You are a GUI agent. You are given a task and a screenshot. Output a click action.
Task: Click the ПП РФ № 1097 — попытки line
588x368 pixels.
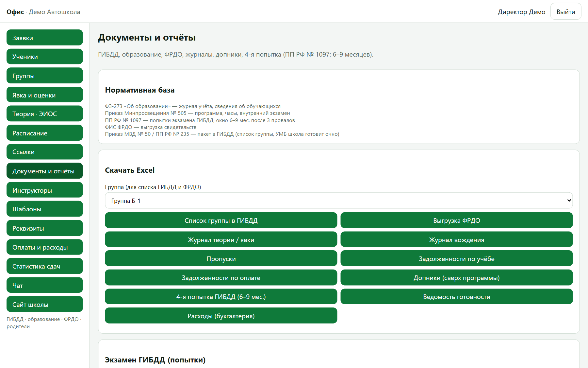(200, 120)
